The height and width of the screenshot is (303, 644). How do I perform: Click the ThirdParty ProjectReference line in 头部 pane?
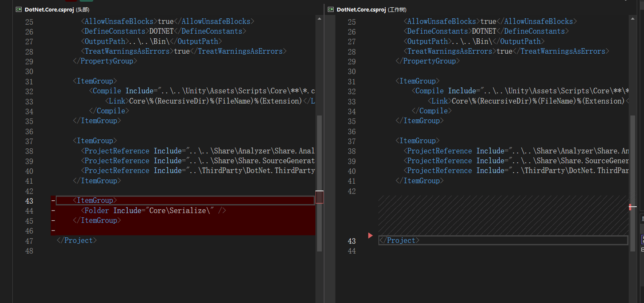[x=198, y=170]
